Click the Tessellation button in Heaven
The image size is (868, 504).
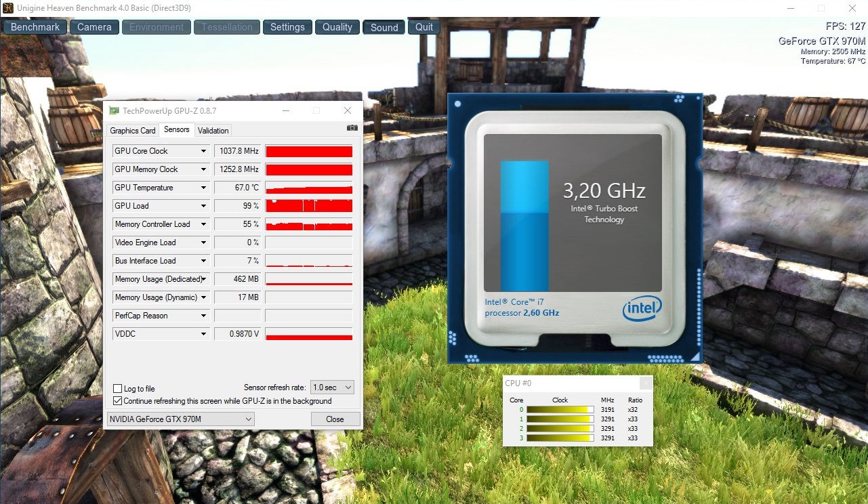tap(227, 27)
